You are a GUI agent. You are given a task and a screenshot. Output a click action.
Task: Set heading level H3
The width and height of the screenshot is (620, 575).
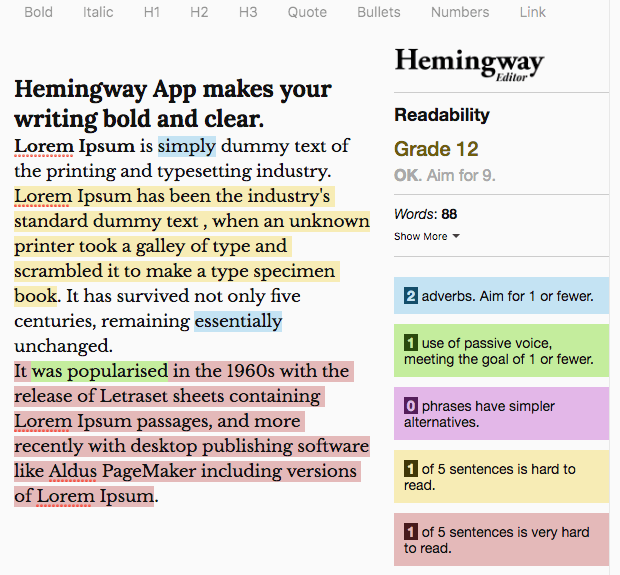tap(248, 12)
